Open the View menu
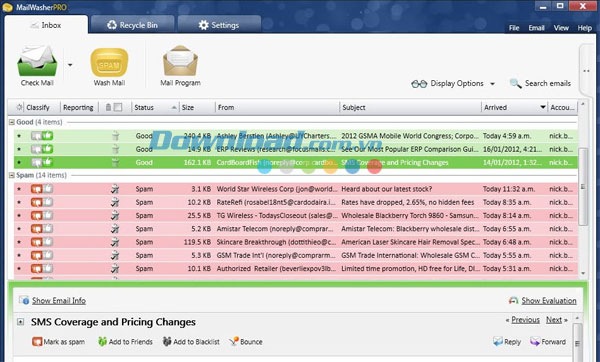 (x=561, y=28)
